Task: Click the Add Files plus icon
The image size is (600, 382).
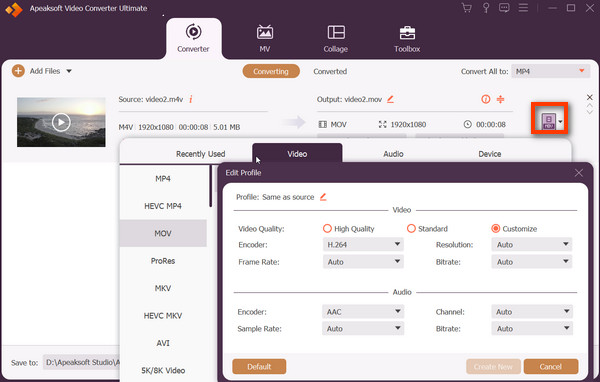Action: coord(18,71)
